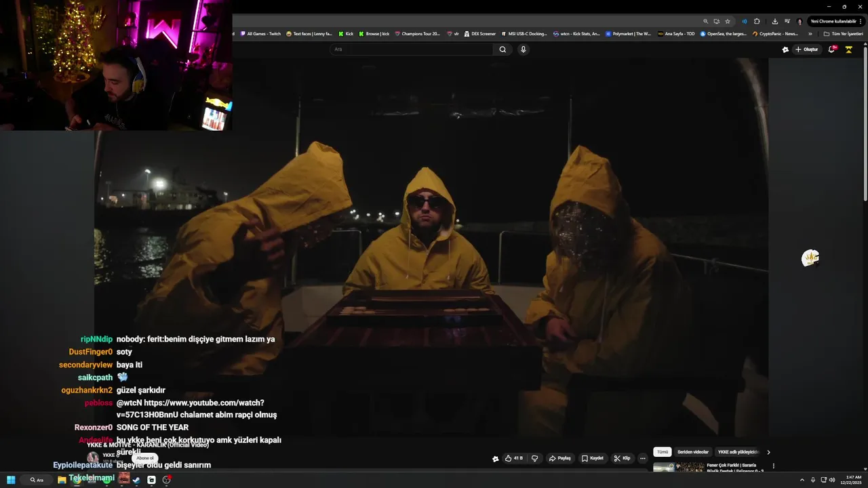Open the Ana Sayfa - TOD bookmark
The width and height of the screenshot is (868, 488).
tap(676, 33)
